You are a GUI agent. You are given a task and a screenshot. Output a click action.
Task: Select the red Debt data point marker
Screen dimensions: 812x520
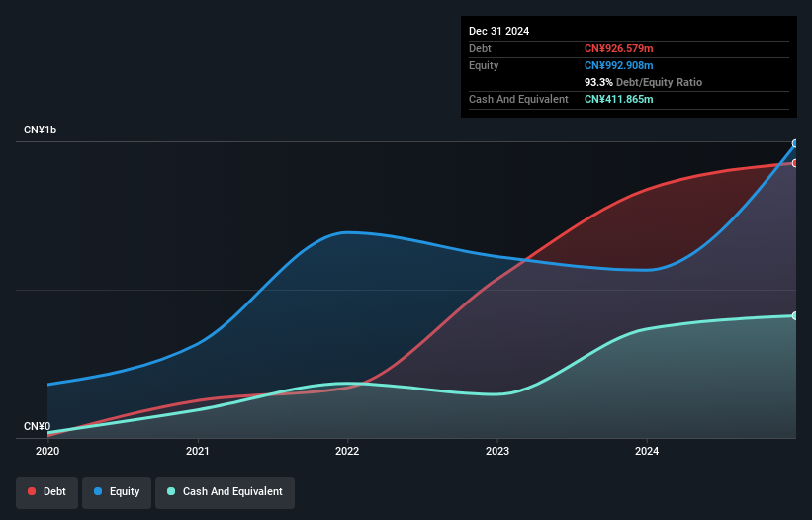coord(795,163)
